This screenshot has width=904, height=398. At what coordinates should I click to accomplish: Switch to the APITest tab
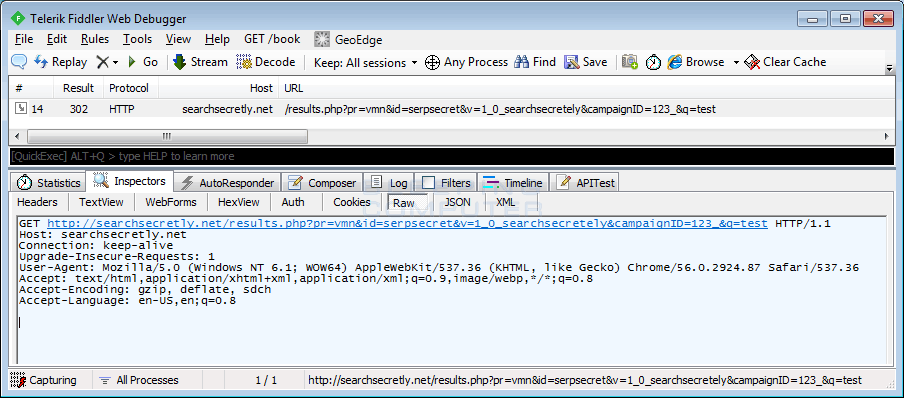pos(585,183)
